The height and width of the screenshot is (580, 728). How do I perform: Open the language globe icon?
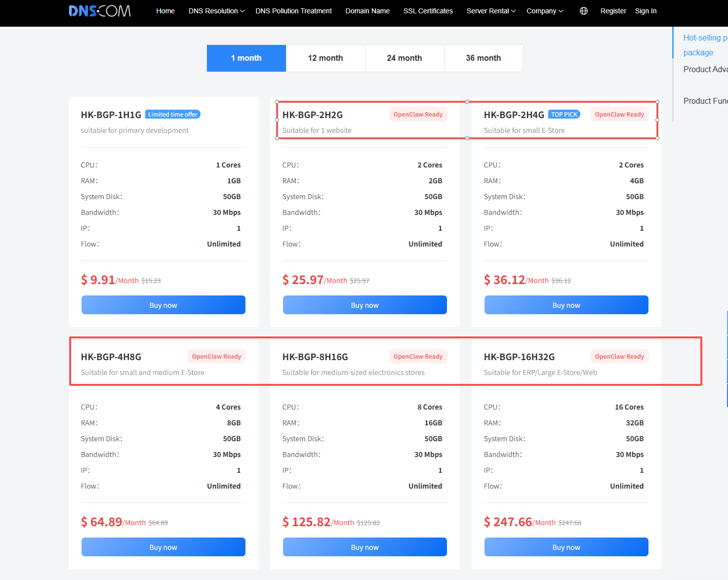[583, 11]
